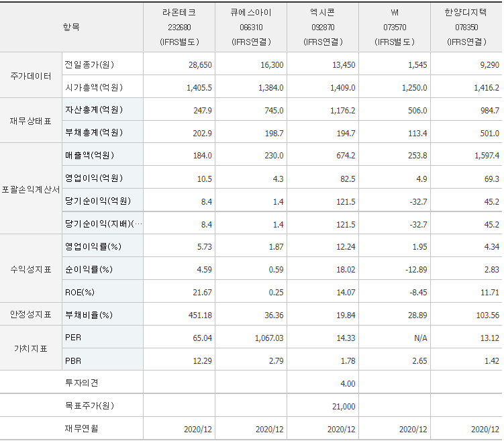Select the 재무상태표 category cell

tap(31, 121)
